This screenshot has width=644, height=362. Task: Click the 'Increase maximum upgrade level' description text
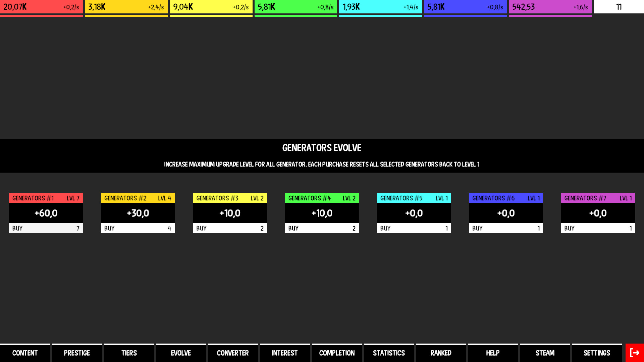click(x=322, y=164)
